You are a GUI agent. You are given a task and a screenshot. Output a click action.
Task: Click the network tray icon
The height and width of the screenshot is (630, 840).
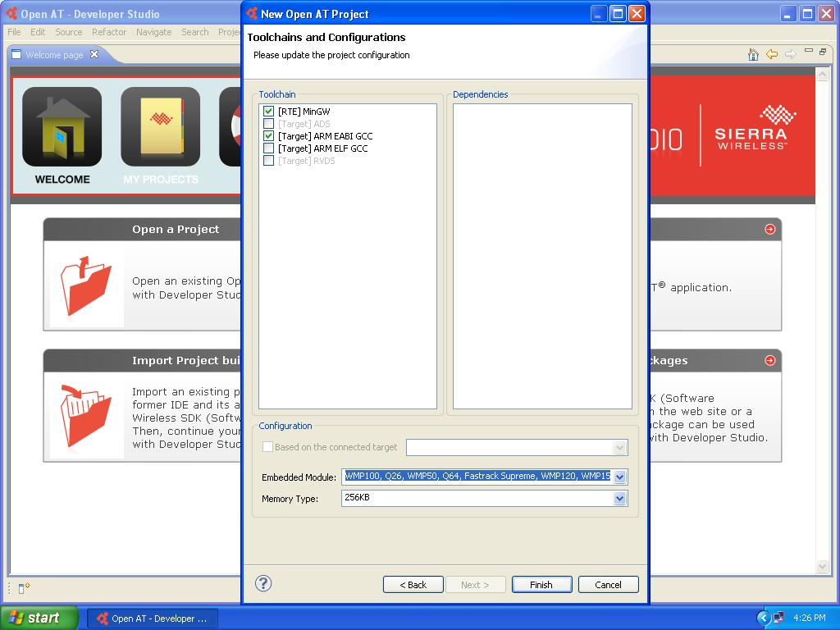pyautogui.click(x=778, y=618)
